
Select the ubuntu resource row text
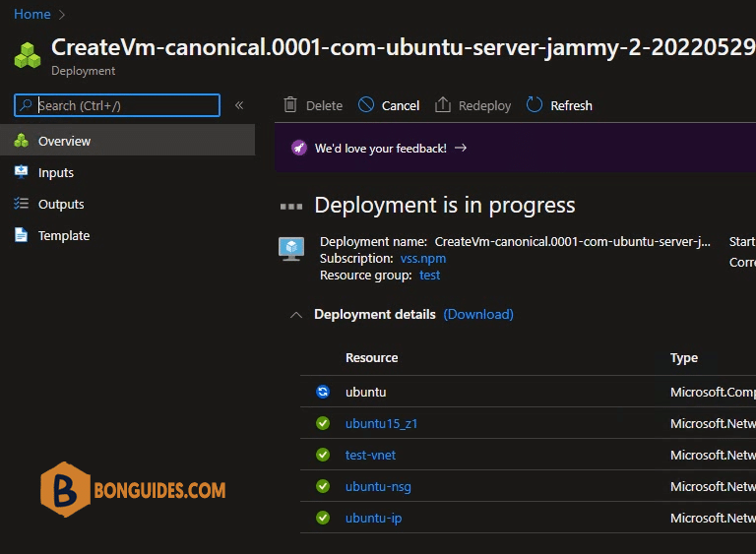click(365, 392)
